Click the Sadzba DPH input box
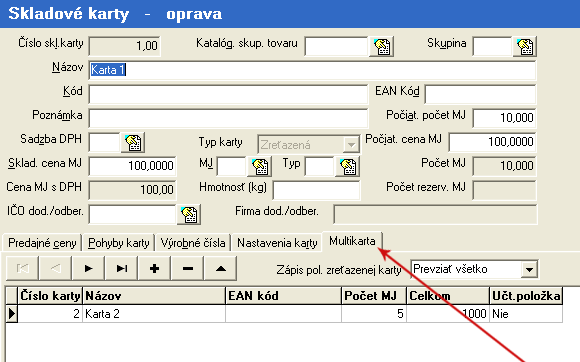Screen dimensions: 580x362 [x=105, y=142]
